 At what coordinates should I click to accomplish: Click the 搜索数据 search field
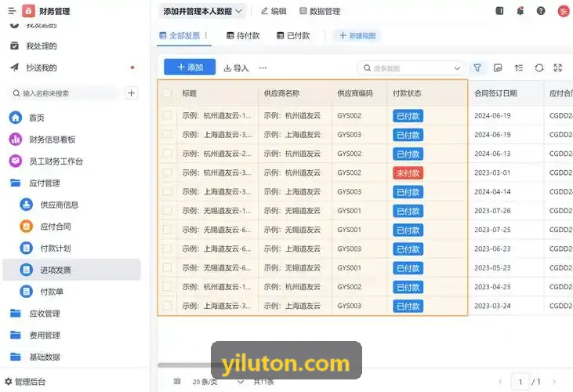click(x=411, y=68)
